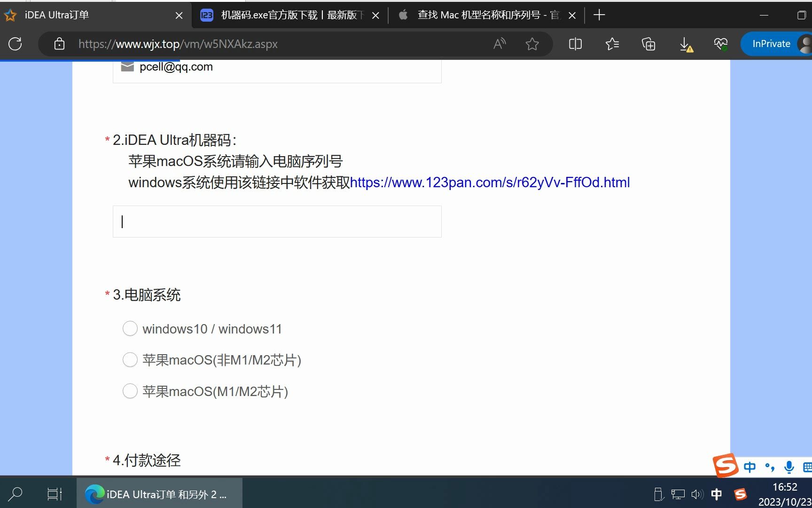Toggle Sogou Chinese/English 中 mode
Viewport: 812px width, 508px height.
(750, 467)
